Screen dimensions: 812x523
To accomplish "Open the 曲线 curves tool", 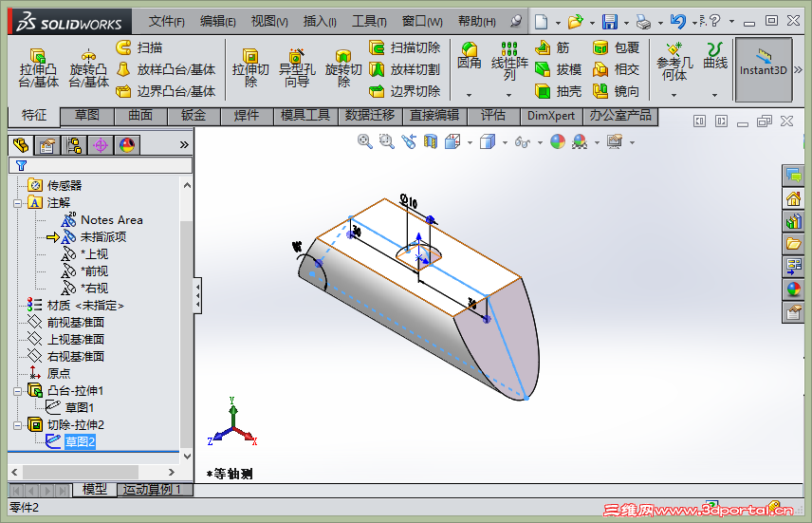I will [x=715, y=56].
